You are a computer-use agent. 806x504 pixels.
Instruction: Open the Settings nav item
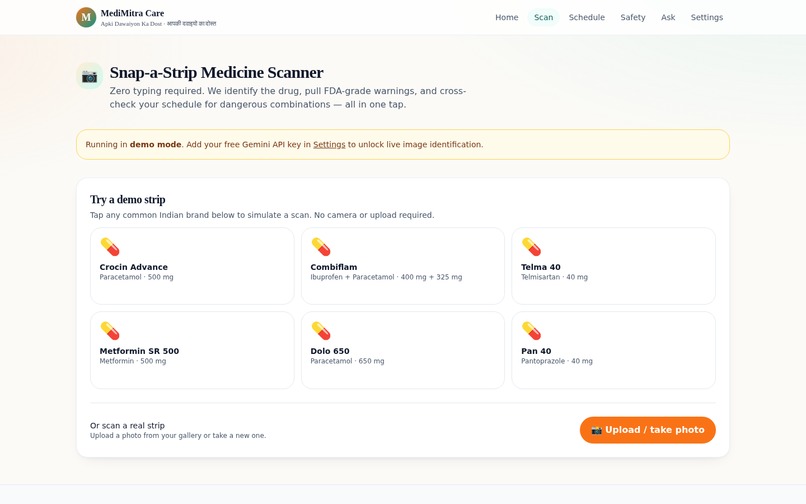[x=706, y=17]
